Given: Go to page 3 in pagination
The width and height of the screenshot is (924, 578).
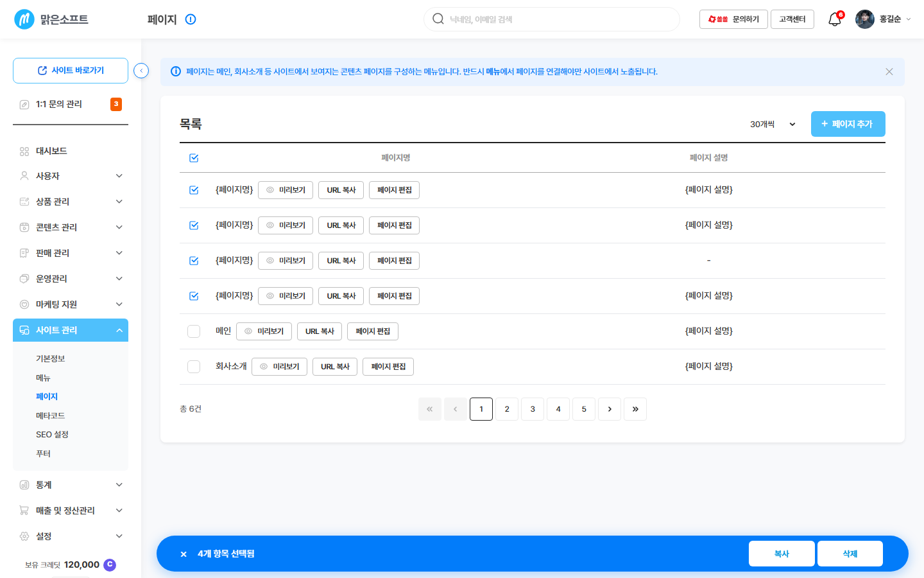Looking at the screenshot, I should point(533,409).
